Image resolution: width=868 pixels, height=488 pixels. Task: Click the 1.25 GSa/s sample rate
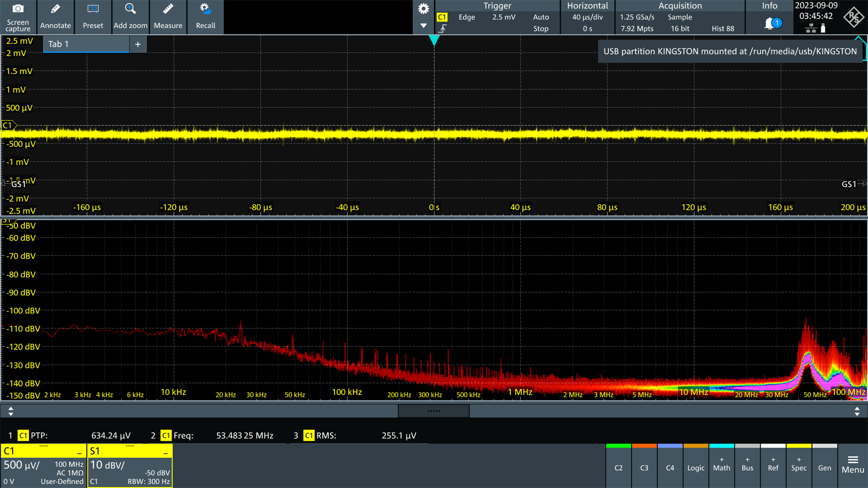pos(637,17)
